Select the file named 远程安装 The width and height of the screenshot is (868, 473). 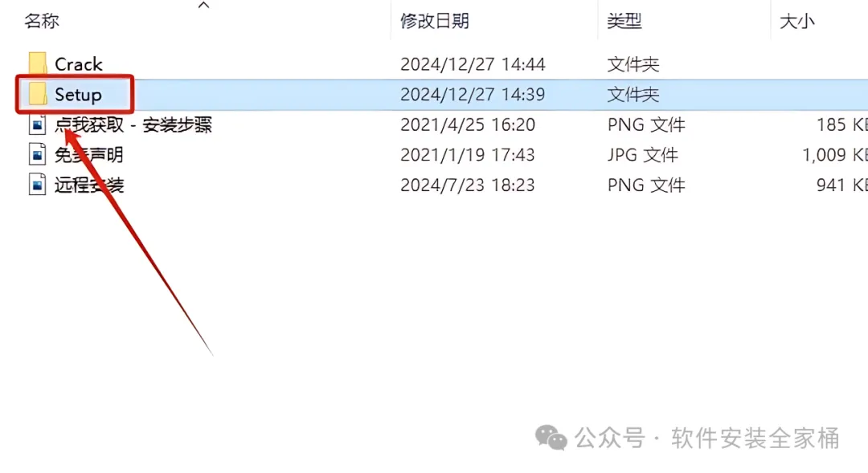click(88, 184)
